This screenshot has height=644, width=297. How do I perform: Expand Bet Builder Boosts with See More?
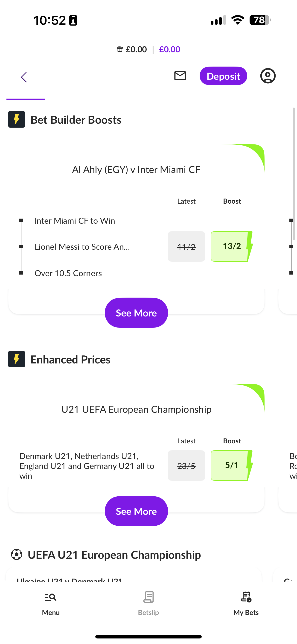pyautogui.click(x=136, y=313)
